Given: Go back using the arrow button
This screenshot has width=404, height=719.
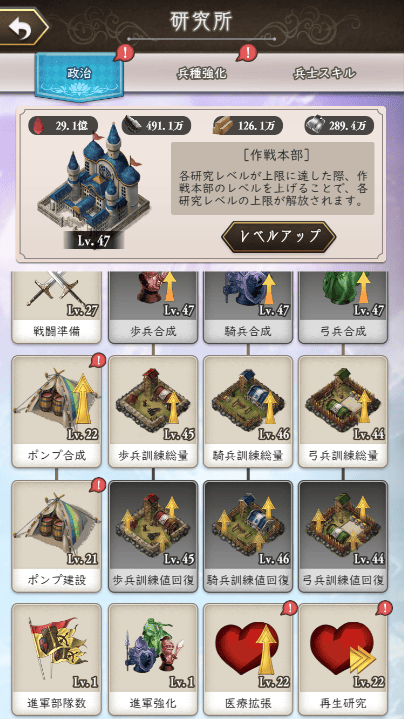Looking at the screenshot, I should (23, 28).
